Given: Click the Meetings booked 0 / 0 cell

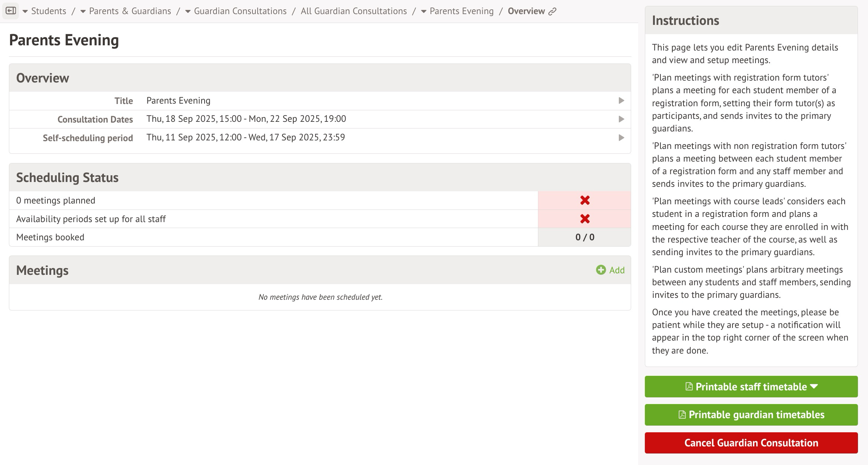Looking at the screenshot, I should click(x=585, y=237).
